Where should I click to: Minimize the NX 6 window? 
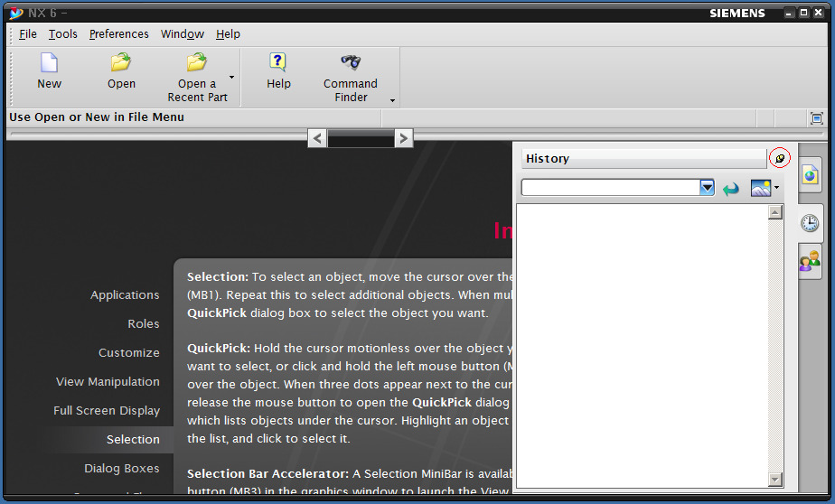click(789, 13)
